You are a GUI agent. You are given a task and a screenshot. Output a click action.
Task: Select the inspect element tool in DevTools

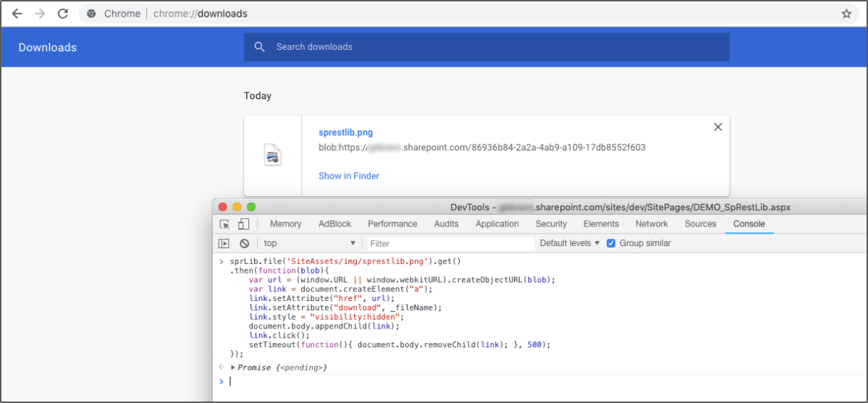[x=224, y=224]
